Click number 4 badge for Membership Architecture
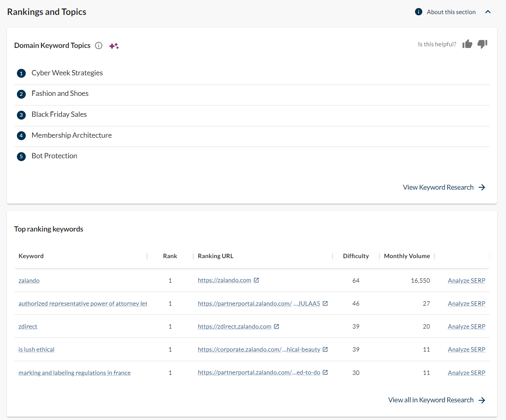Image resolution: width=506 pixels, height=420 pixels. click(x=21, y=136)
